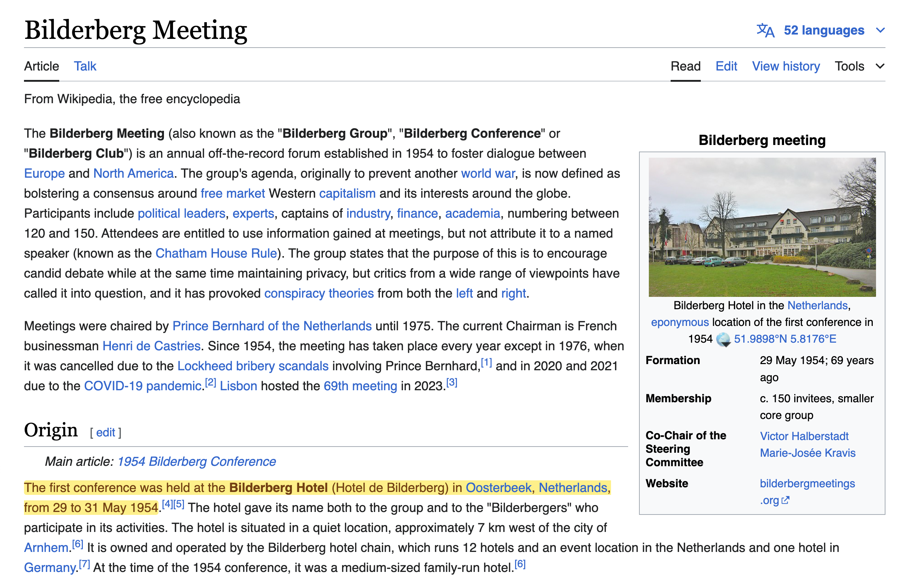The image size is (924, 585).
Task: Select the Read tab
Action: (x=685, y=66)
